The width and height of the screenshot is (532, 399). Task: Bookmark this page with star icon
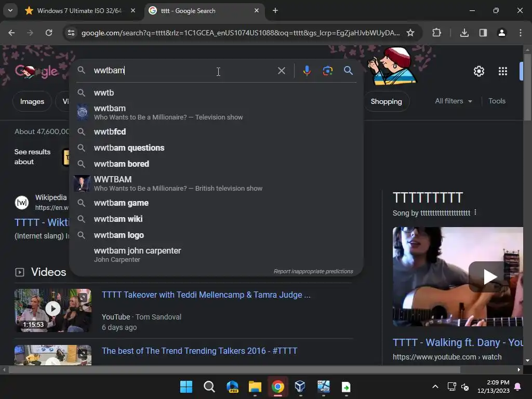(x=410, y=33)
